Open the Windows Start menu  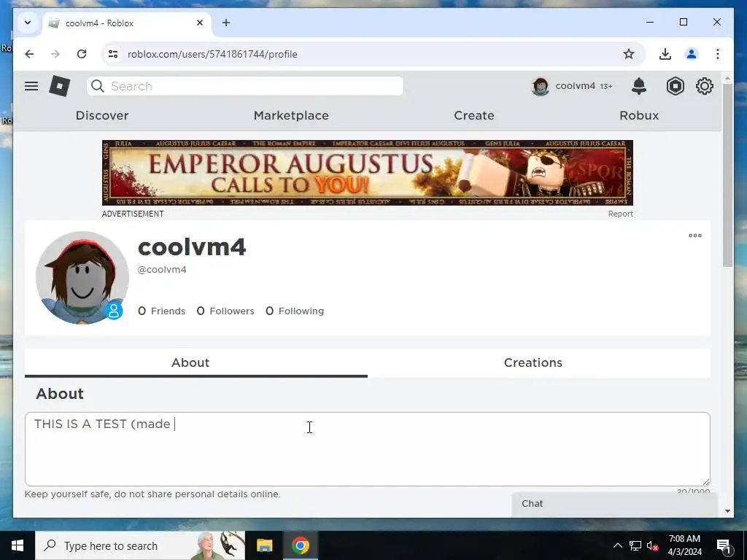18,545
